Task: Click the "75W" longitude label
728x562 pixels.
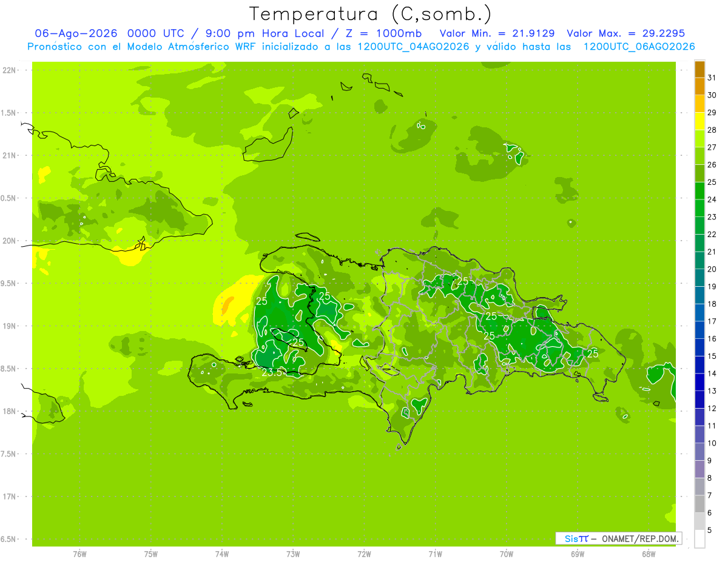Action: click(x=151, y=554)
